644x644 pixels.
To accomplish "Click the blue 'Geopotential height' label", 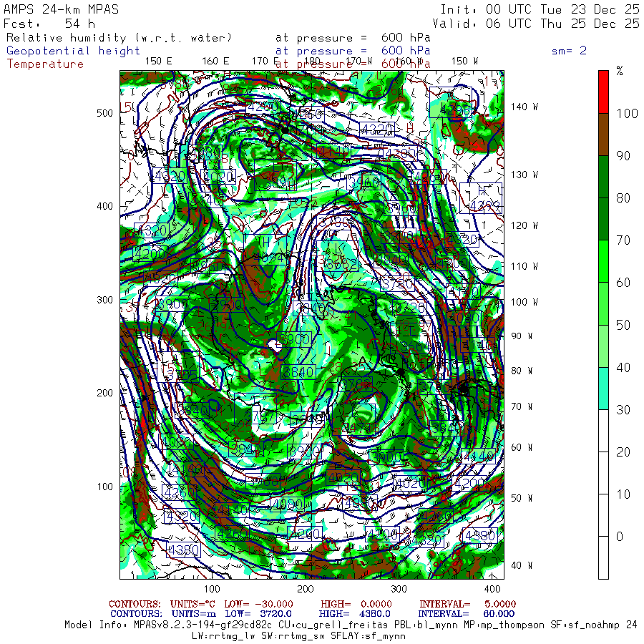I will click(x=73, y=51).
